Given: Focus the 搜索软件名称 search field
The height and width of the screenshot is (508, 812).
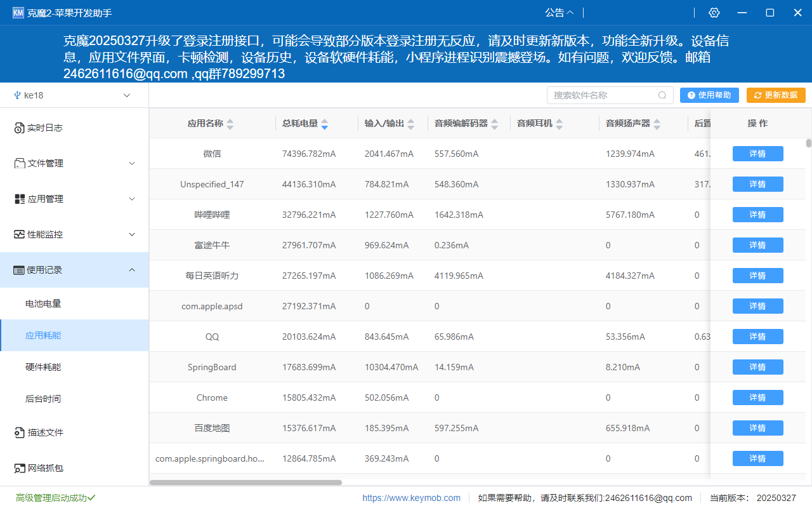Looking at the screenshot, I should pyautogui.click(x=610, y=95).
